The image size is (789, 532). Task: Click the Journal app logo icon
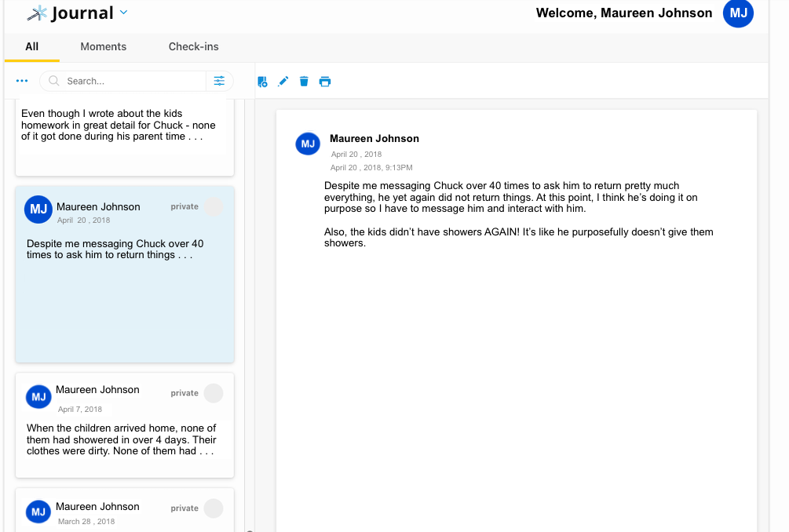[x=37, y=13]
